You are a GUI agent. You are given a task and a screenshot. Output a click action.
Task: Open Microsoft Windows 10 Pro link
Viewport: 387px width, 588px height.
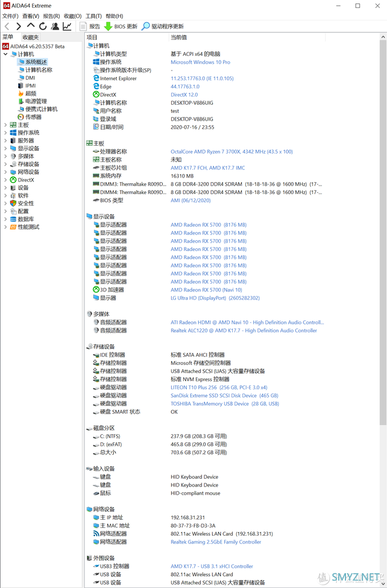tap(200, 62)
